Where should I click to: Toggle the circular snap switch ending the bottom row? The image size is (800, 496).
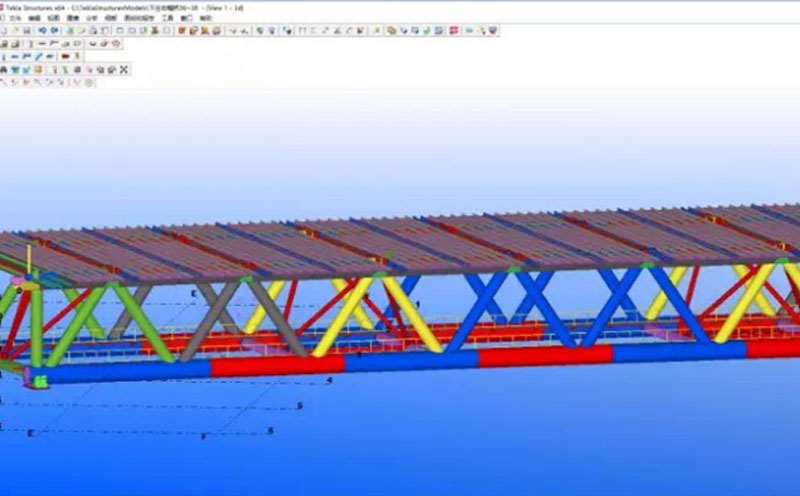click(x=88, y=82)
